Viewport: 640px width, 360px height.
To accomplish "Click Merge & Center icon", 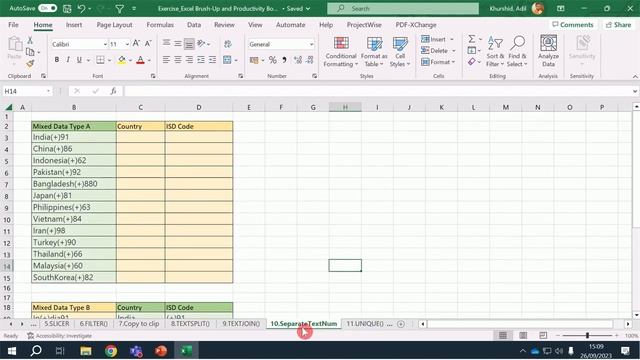I will tap(227, 60).
